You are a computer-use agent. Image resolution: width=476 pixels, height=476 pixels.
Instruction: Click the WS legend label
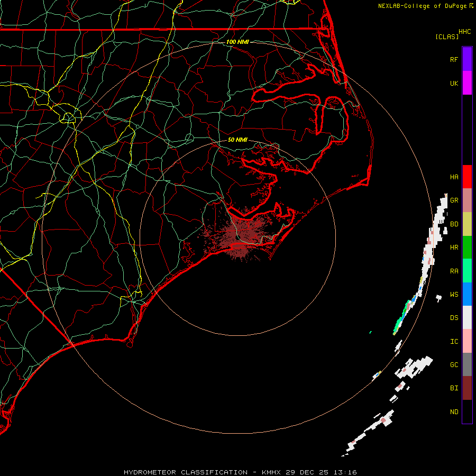click(x=454, y=295)
